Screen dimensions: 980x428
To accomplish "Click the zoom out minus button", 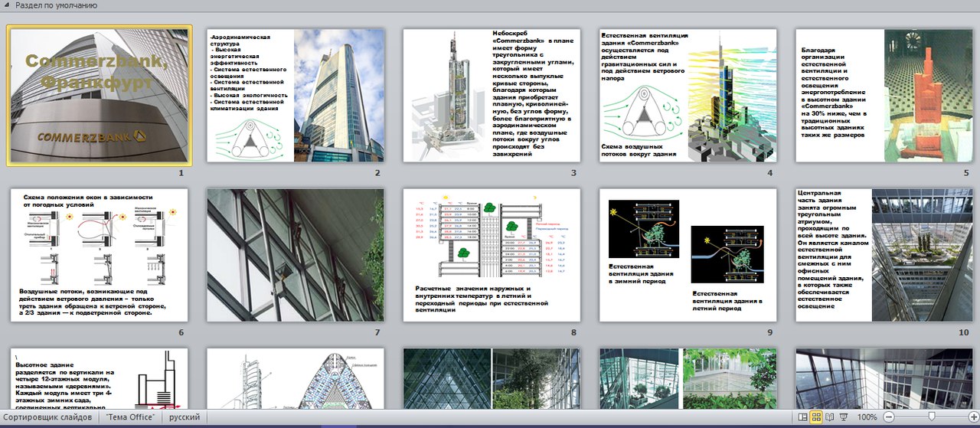I will 888,417.
